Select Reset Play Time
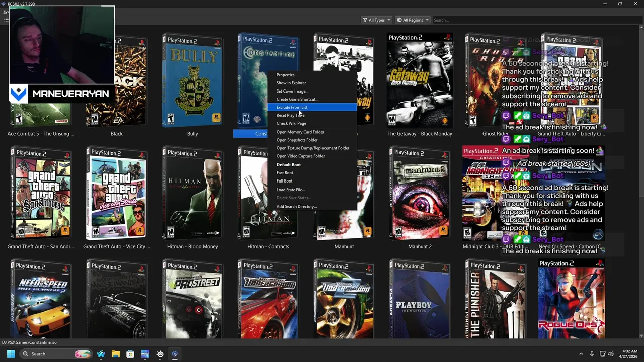Image resolution: width=644 pixels, height=362 pixels. pyautogui.click(x=312, y=115)
